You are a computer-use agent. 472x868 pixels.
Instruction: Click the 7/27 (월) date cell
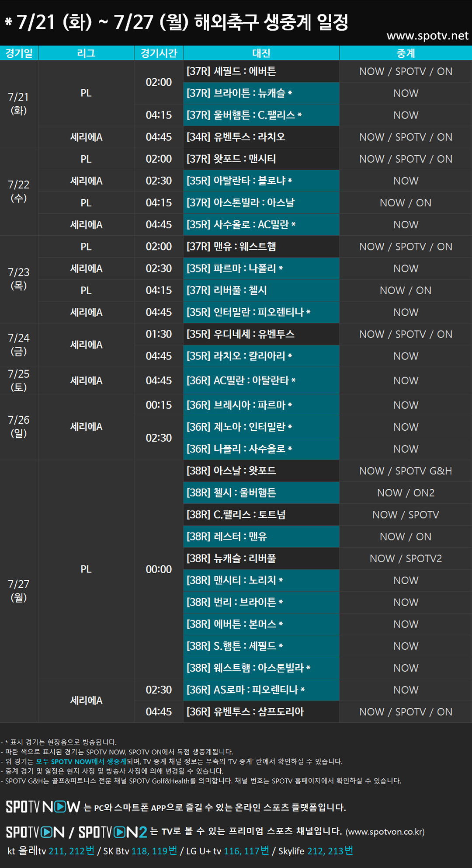(19, 591)
